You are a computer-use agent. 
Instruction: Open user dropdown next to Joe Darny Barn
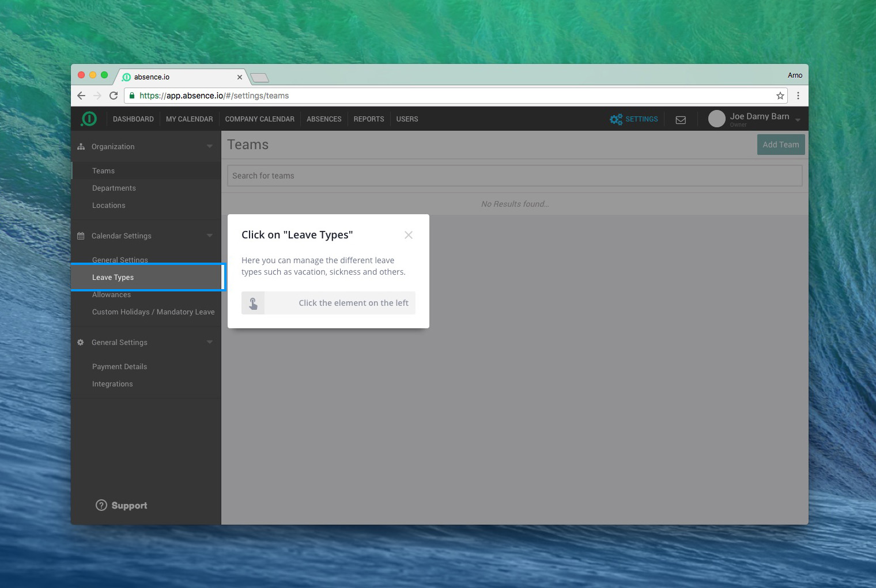tap(798, 120)
